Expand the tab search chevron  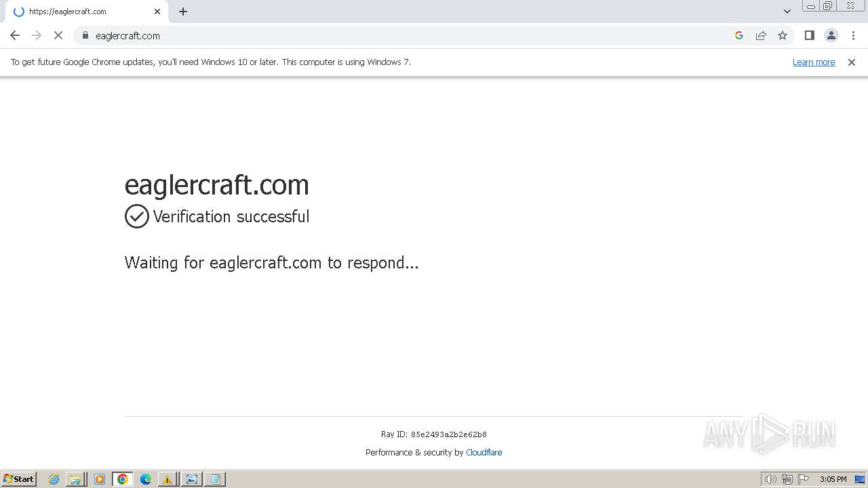point(787,12)
